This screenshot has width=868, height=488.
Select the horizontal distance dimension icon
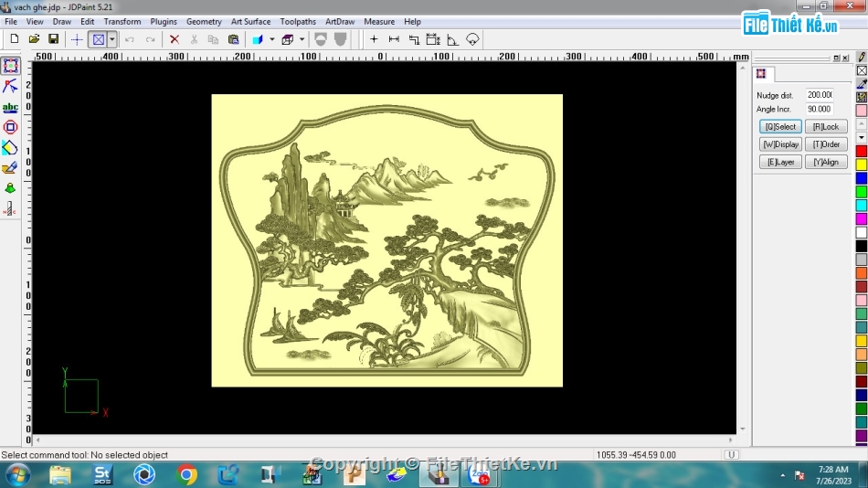394,39
